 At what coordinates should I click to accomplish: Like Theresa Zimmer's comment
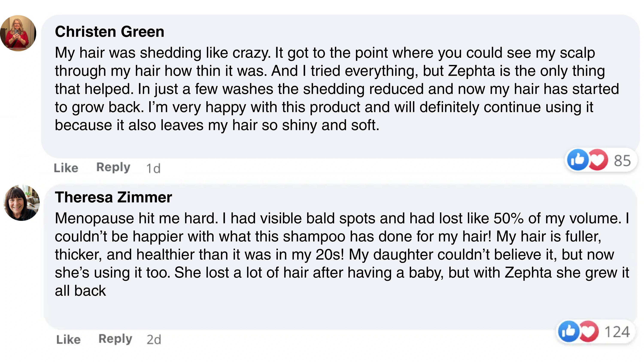point(68,339)
